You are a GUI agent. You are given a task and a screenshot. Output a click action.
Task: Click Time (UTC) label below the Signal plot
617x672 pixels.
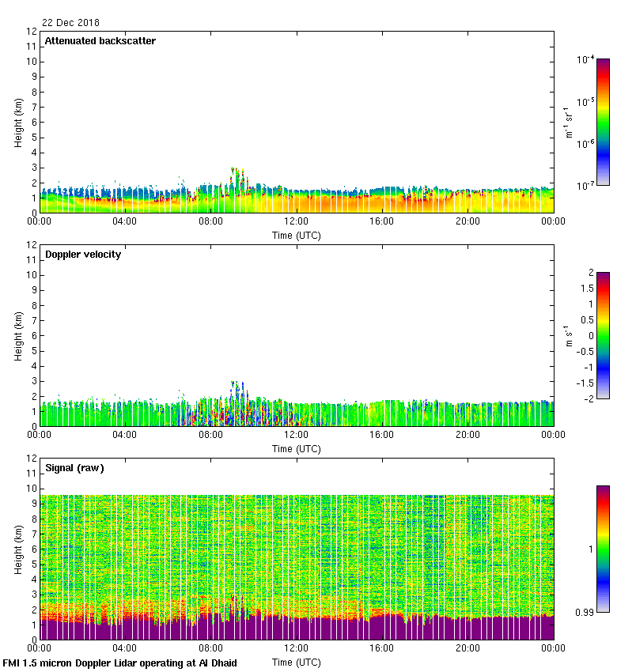[297, 662]
